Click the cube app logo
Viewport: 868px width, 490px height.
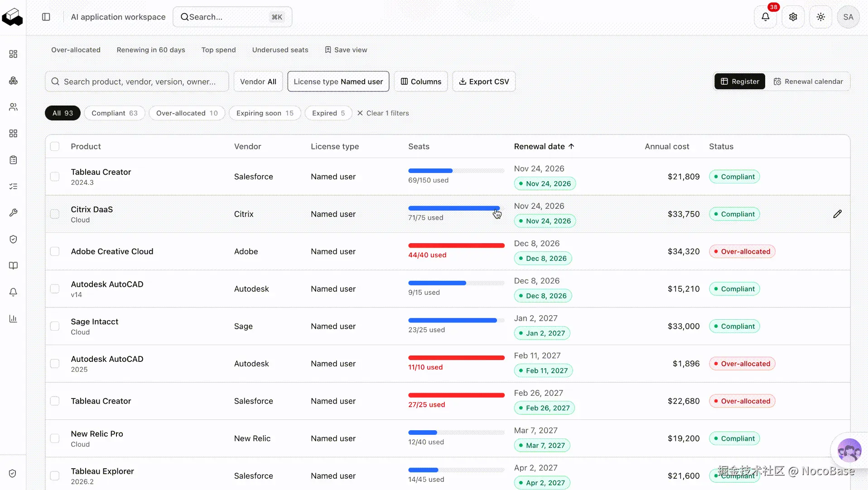point(12,17)
